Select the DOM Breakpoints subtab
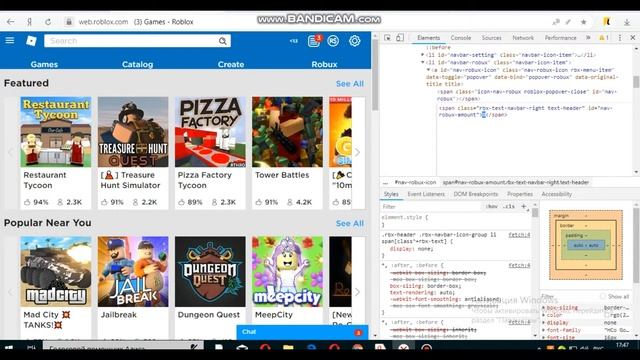This screenshot has height=360, width=640. coord(476,194)
